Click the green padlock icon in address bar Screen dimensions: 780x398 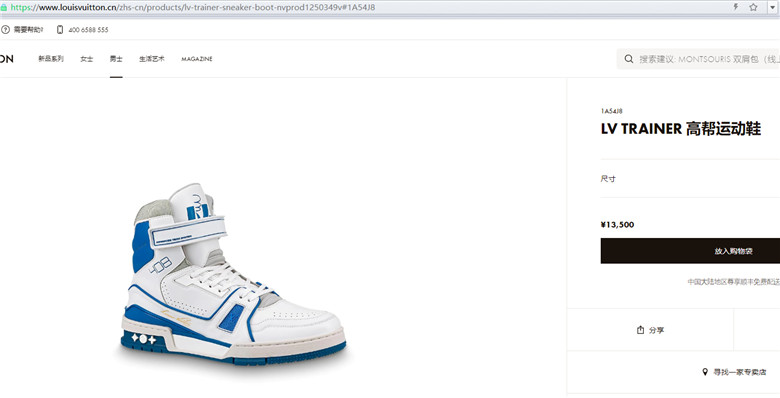click(3, 8)
